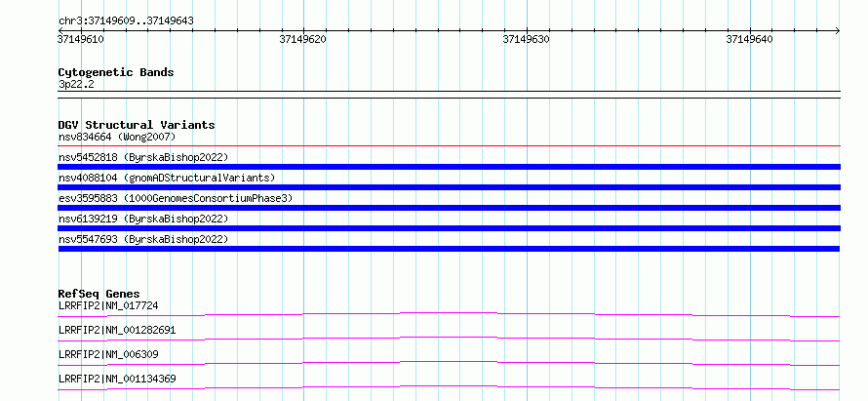Screen dimensions: 868x401
Task: Click variant label nsv834664 (Wong2007)
Action: pos(117,137)
